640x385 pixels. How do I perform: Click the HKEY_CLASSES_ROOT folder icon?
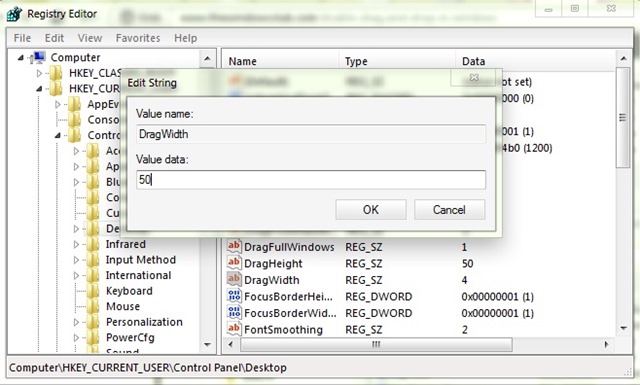click(56, 73)
